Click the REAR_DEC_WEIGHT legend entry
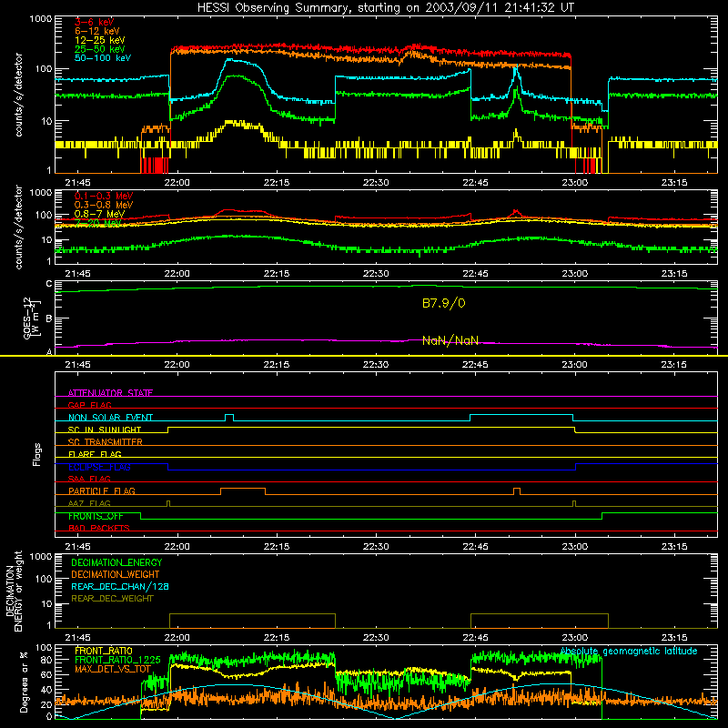 (x=112, y=599)
